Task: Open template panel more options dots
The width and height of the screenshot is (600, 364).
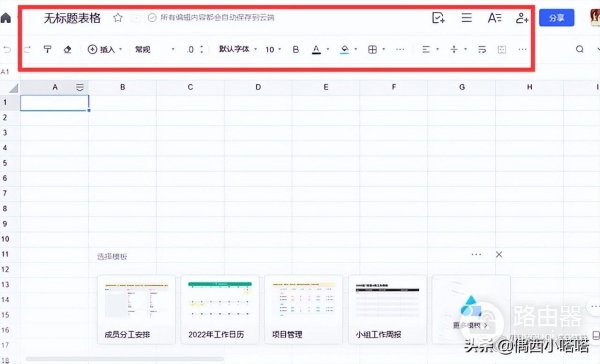Action: click(476, 255)
